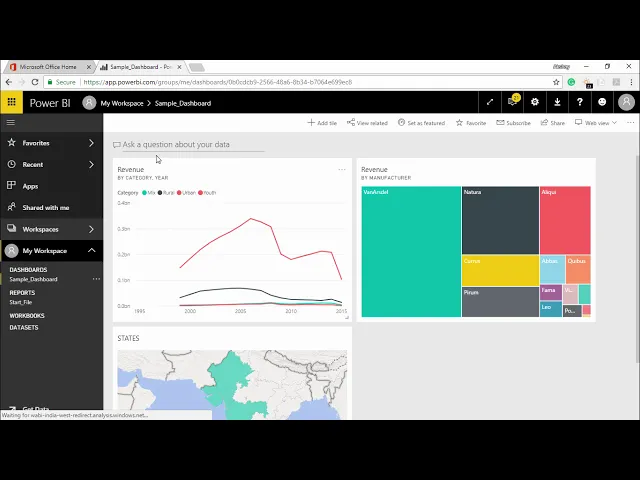Click the Youth legend item
The image size is (640, 480).
(x=207, y=193)
